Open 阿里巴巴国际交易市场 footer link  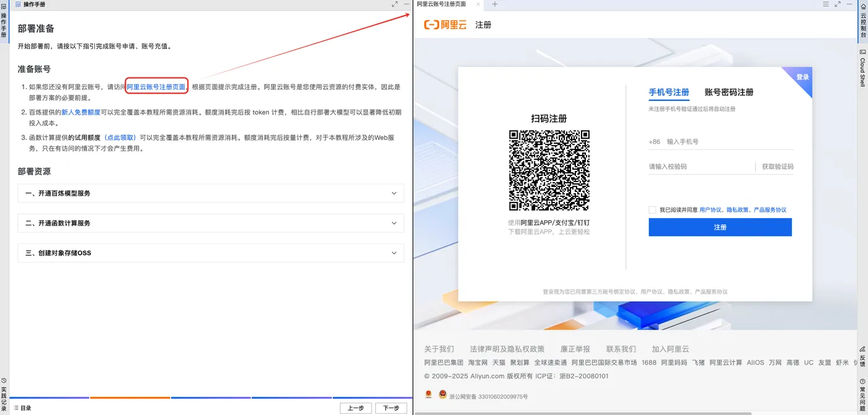coord(604,363)
